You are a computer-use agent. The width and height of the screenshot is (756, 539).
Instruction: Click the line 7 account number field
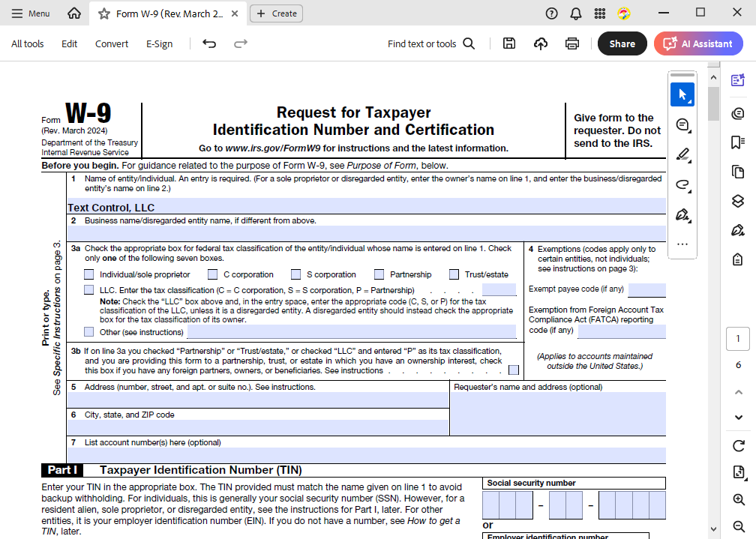coord(367,455)
